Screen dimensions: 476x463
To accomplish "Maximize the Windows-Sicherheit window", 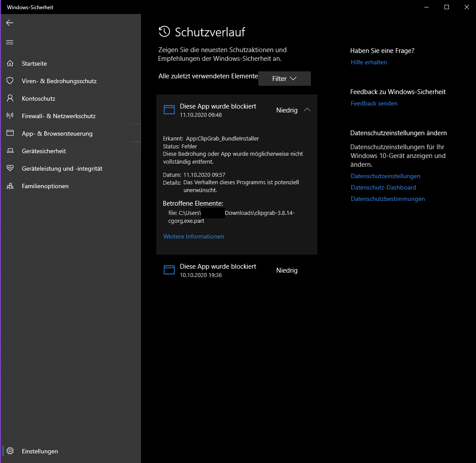I will [447, 7].
